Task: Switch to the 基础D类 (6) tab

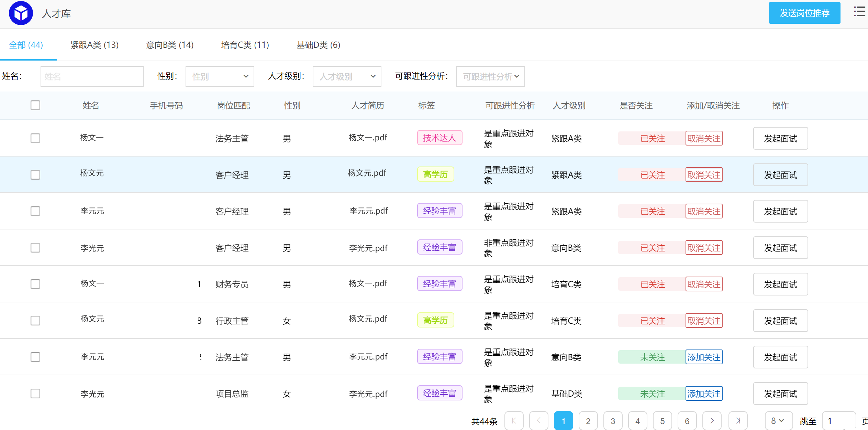Action: click(319, 45)
